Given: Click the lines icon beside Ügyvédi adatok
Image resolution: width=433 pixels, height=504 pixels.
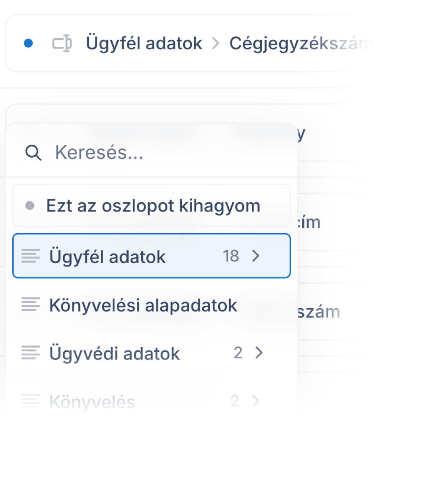Looking at the screenshot, I should point(31,353).
